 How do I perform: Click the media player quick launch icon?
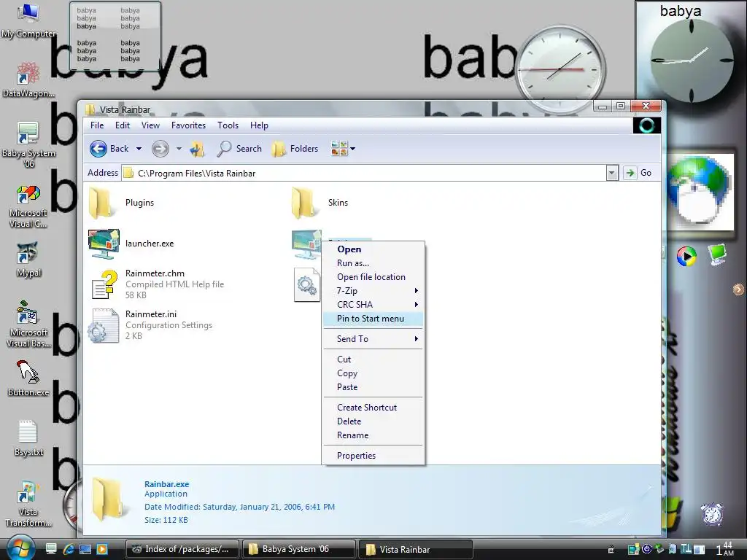pyautogui.click(x=102, y=549)
